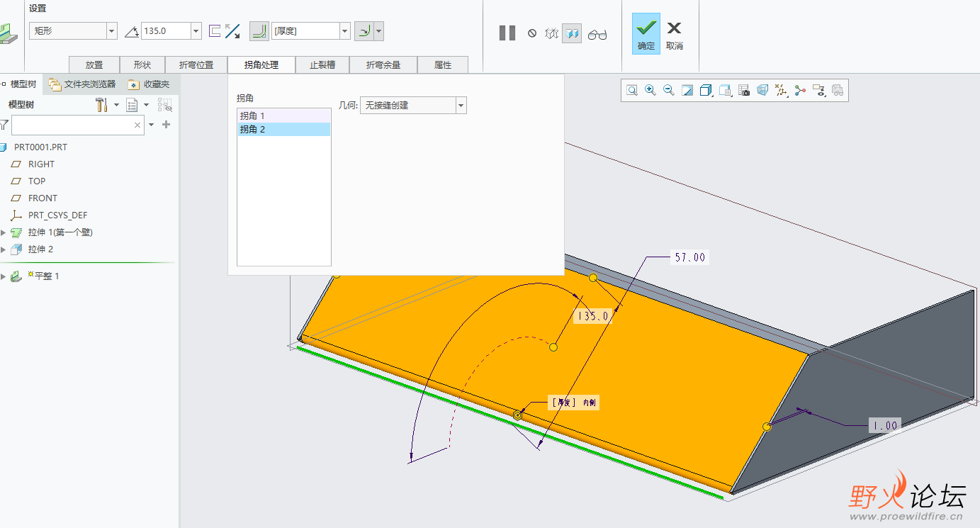
Task: Select PRT_CSYS_DEF coordinate system
Action: click(58, 215)
